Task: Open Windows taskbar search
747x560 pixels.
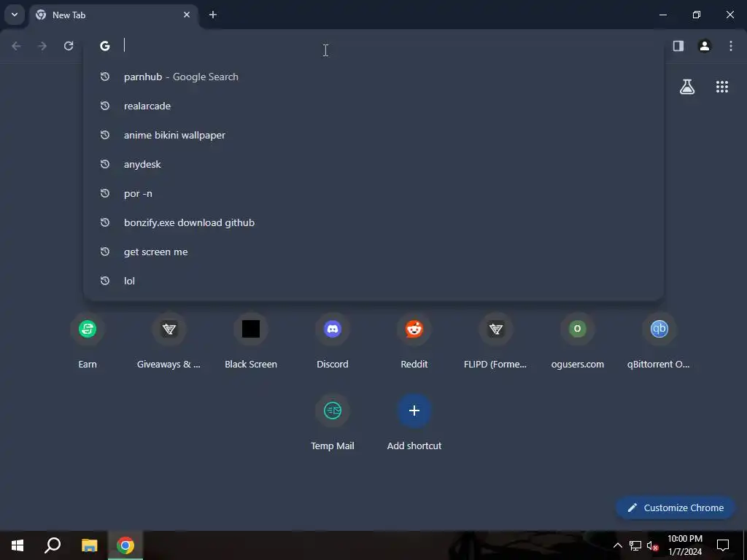Action: pos(53,545)
